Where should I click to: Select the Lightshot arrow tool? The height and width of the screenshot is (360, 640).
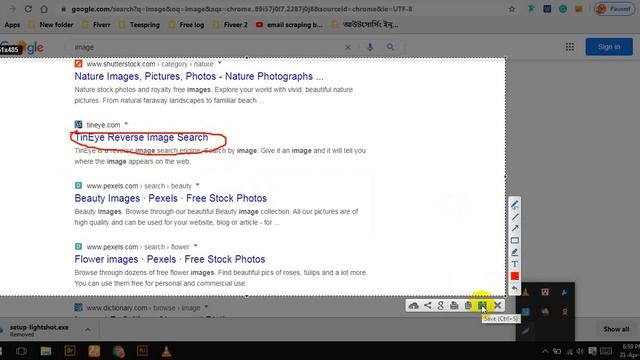tap(515, 229)
